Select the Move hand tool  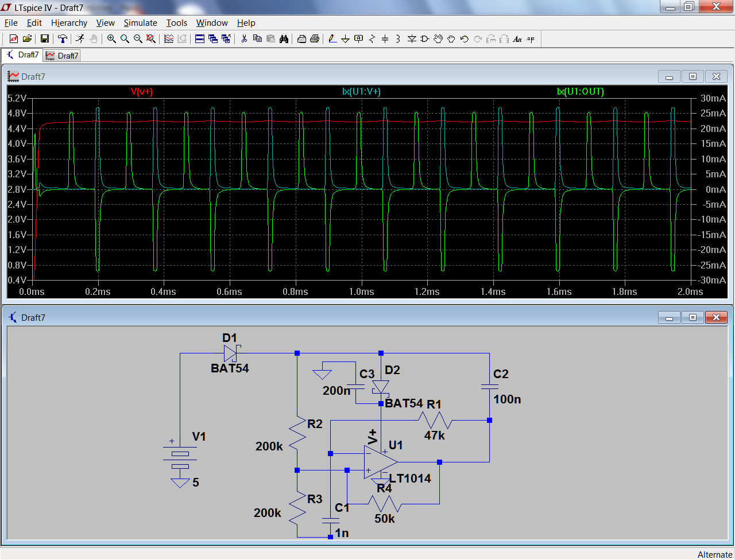438,38
